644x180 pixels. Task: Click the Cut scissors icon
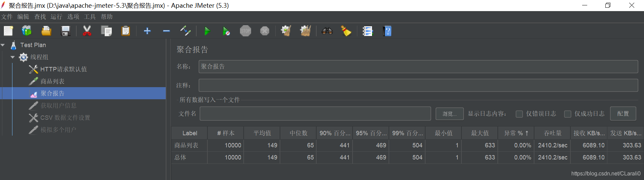(87, 31)
